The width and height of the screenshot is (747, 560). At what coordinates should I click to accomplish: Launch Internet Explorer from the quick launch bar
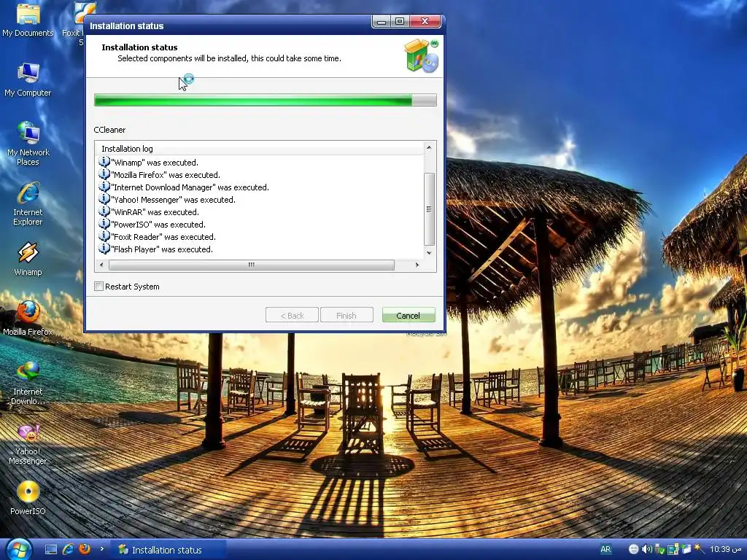(68, 550)
